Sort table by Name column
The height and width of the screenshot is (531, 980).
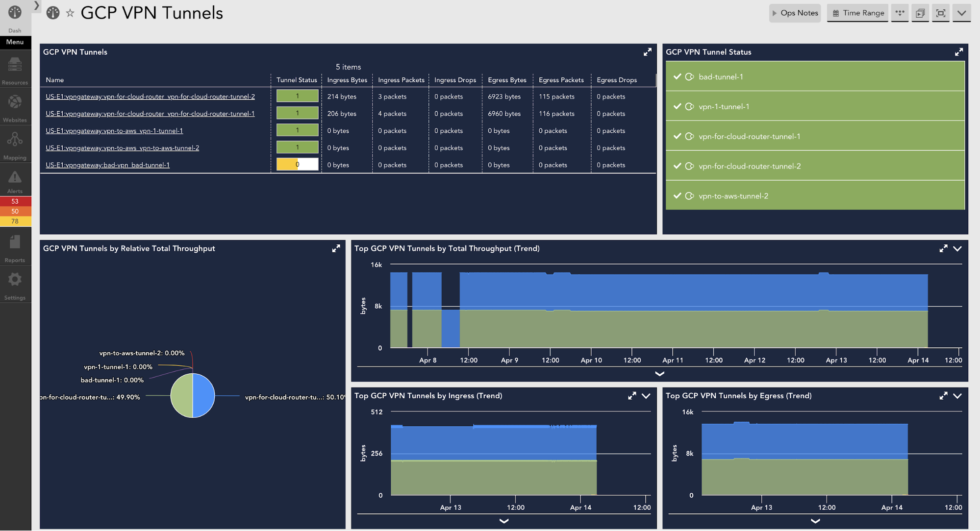pos(54,80)
